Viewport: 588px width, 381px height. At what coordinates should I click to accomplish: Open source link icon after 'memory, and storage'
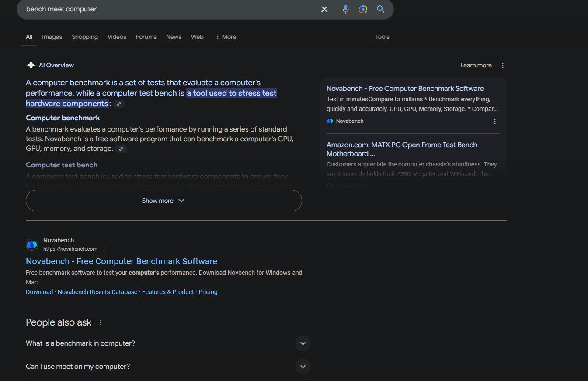(122, 149)
